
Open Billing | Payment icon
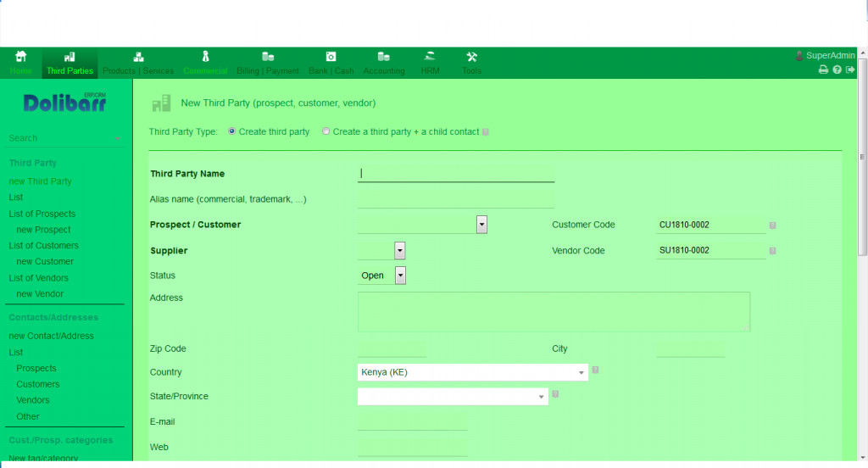(x=268, y=57)
